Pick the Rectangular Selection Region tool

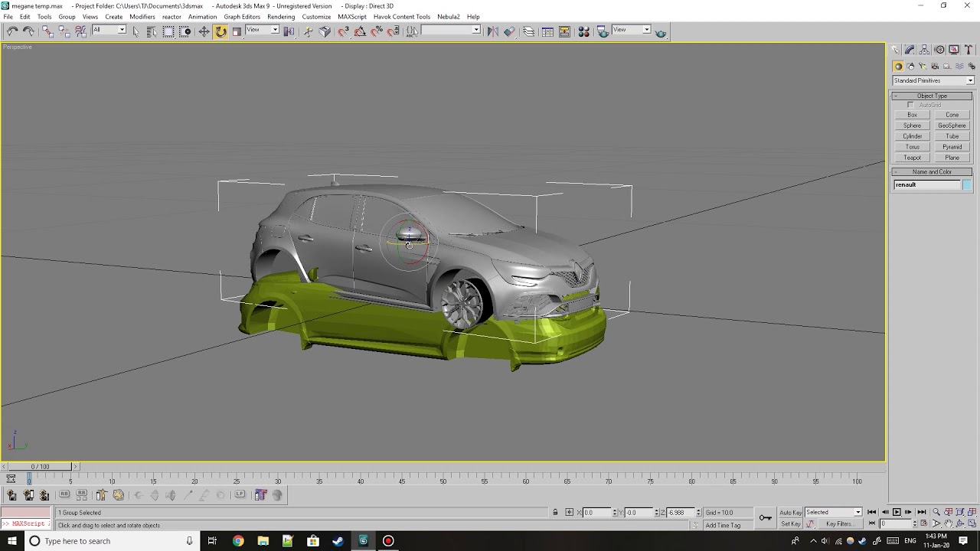[x=168, y=31]
